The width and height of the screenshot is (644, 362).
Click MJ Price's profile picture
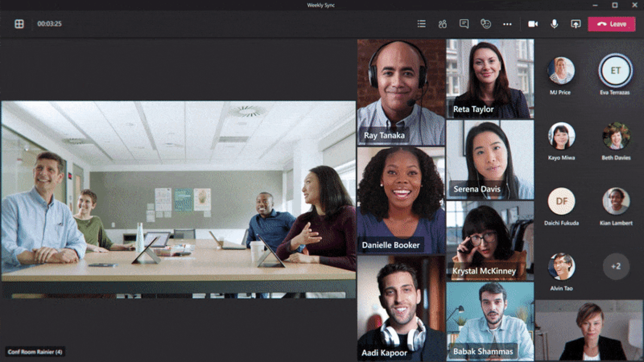(561, 70)
